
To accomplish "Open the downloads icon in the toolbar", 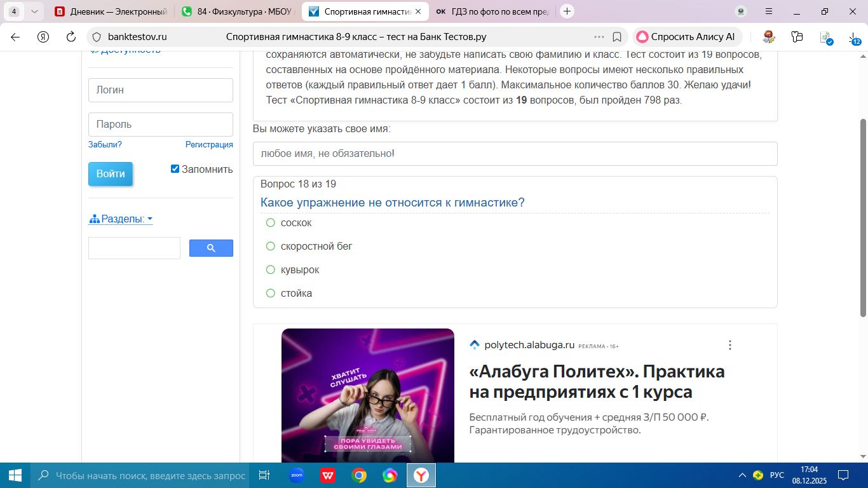I will pos(854,37).
